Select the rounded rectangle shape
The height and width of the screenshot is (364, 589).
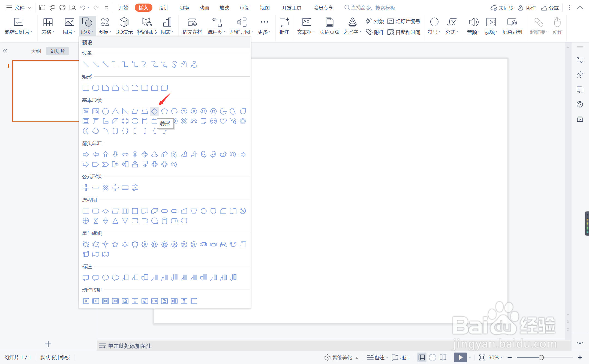point(96,88)
